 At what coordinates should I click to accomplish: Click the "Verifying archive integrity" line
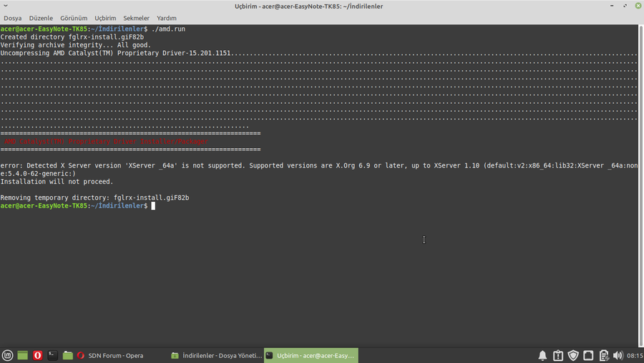[76, 45]
